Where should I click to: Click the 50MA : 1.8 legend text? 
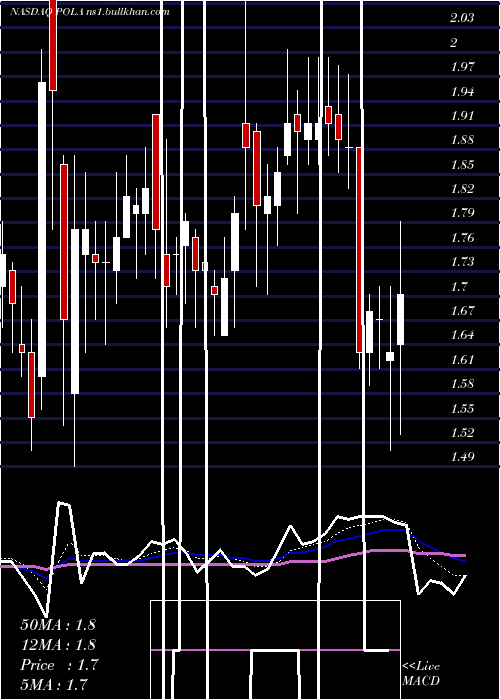(x=58, y=625)
